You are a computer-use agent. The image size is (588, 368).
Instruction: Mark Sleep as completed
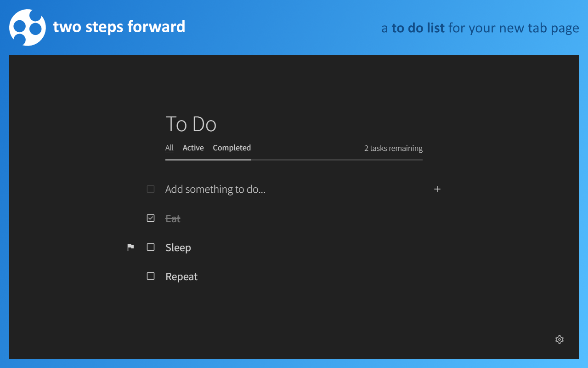150,247
